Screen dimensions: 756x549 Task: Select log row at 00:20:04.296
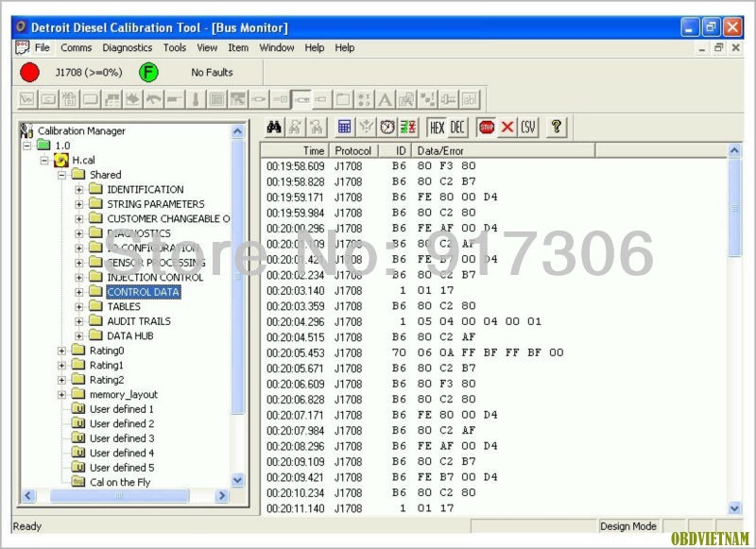pyautogui.click(x=493, y=321)
